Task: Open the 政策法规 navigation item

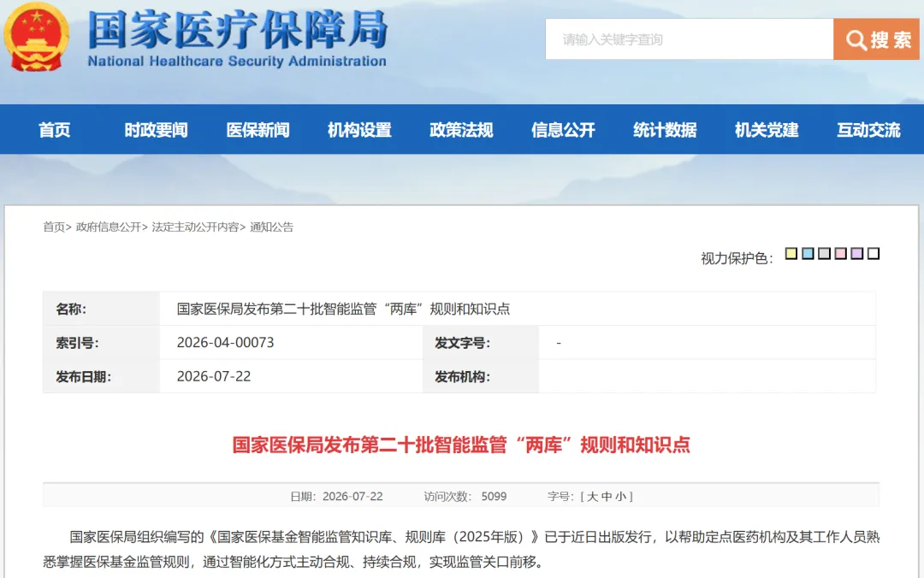Action: (x=461, y=130)
